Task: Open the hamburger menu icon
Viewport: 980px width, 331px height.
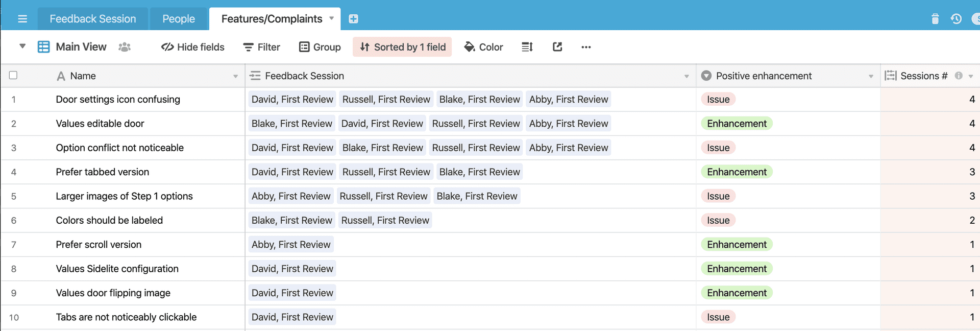Action: (22, 19)
